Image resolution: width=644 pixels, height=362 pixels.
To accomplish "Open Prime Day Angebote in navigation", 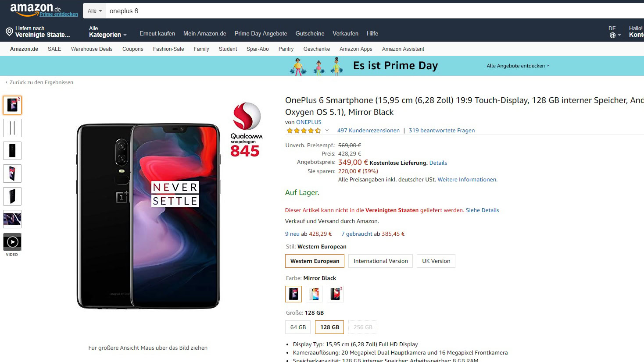I will [261, 34].
